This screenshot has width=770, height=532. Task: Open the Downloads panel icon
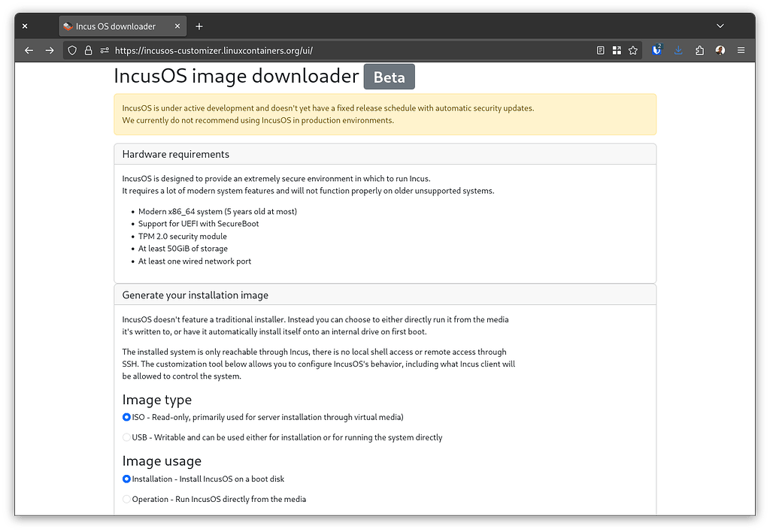[x=678, y=50]
